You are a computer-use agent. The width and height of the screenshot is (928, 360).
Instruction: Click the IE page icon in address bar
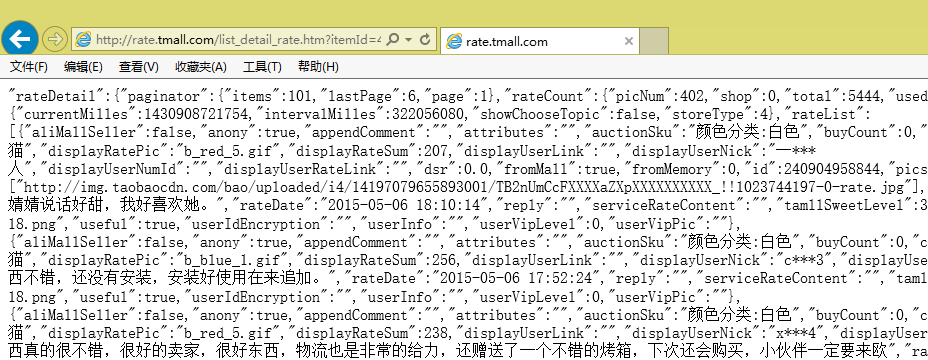coord(84,40)
